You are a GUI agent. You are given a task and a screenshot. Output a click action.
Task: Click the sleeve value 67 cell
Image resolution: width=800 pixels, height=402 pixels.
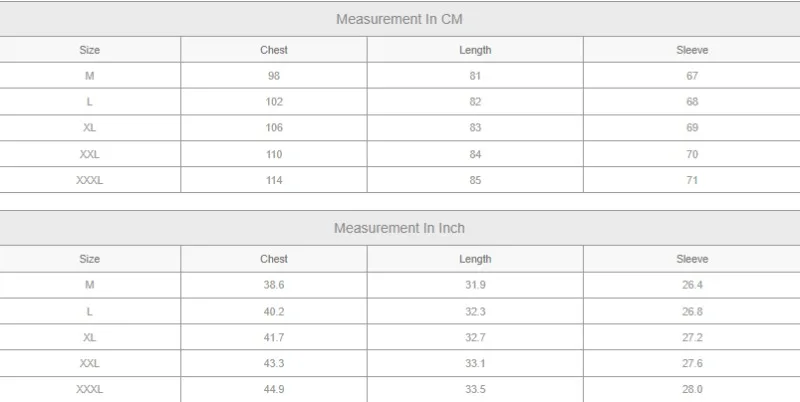point(692,76)
